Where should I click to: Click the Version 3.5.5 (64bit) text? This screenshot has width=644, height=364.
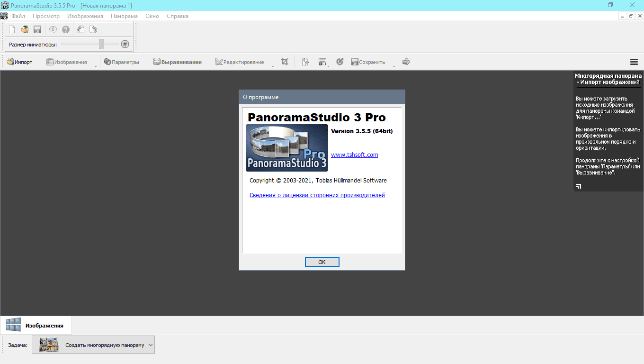point(362,131)
